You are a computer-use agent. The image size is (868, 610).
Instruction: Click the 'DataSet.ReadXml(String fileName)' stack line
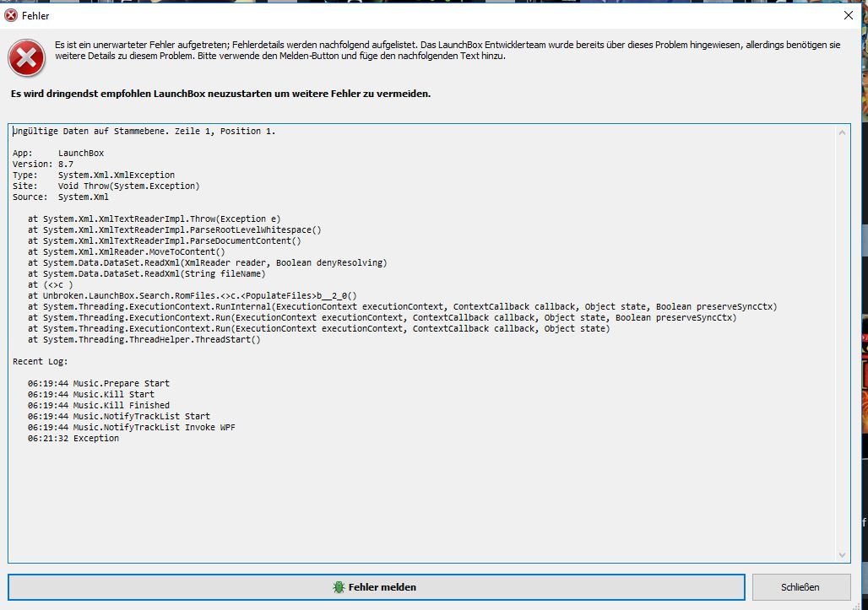tap(147, 273)
